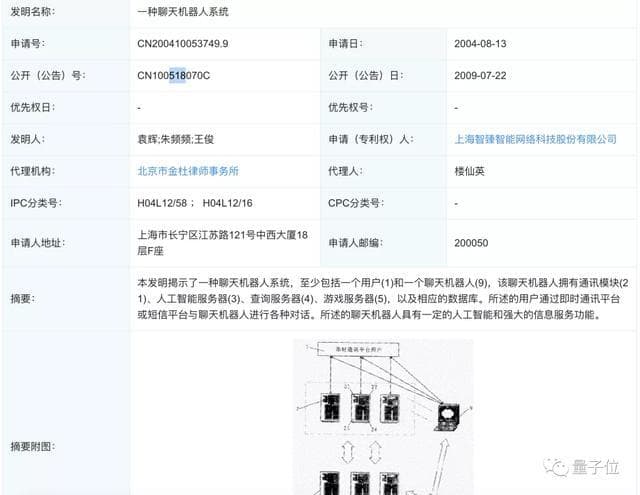Click invention title 一种聊天机器人系统

coord(182,11)
